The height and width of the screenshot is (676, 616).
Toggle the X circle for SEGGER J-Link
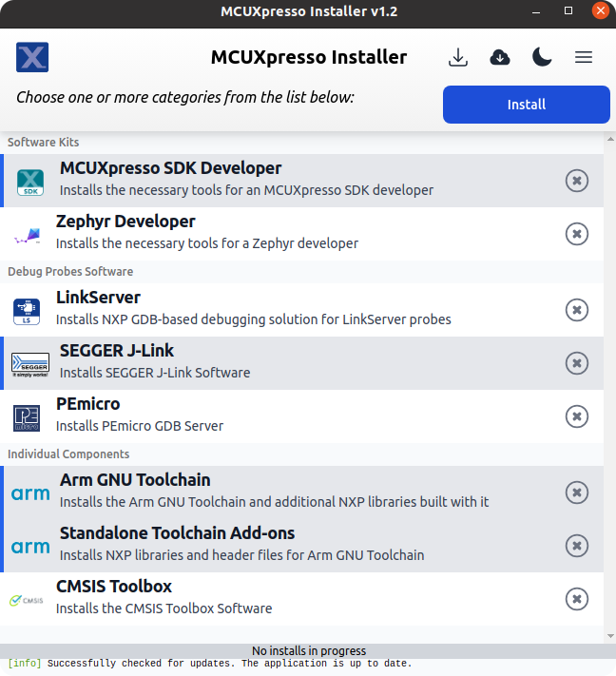576,363
